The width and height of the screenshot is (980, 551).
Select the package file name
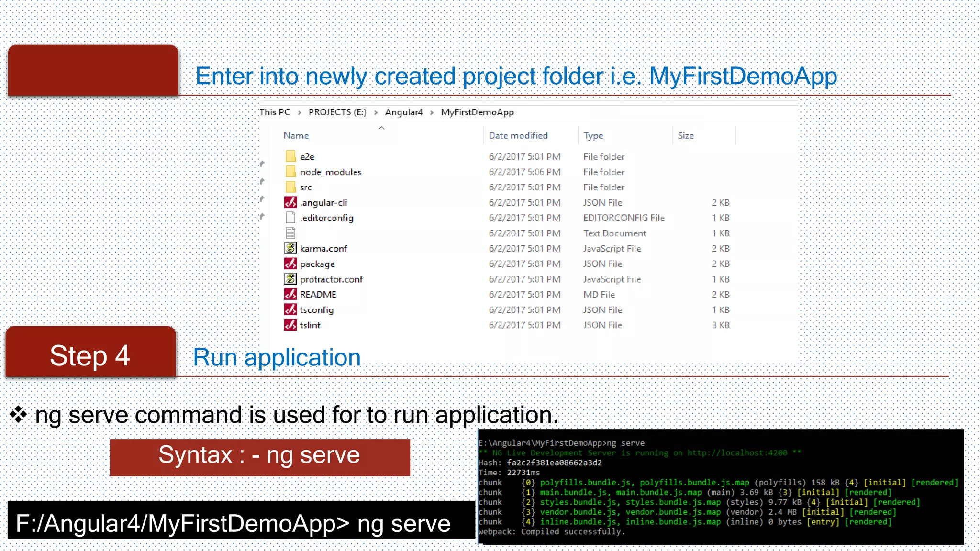[x=317, y=264]
